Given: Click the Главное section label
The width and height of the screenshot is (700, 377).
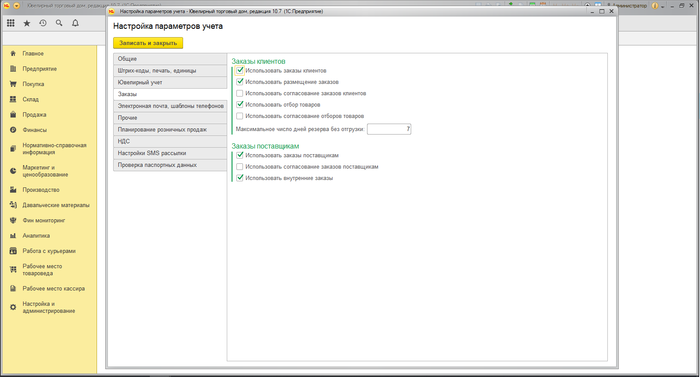Looking at the screenshot, I should 33,54.
